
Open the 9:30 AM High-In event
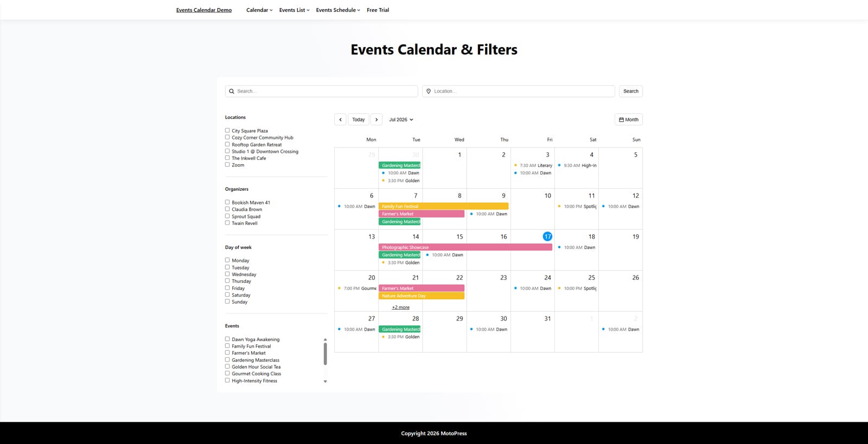pyautogui.click(x=577, y=165)
